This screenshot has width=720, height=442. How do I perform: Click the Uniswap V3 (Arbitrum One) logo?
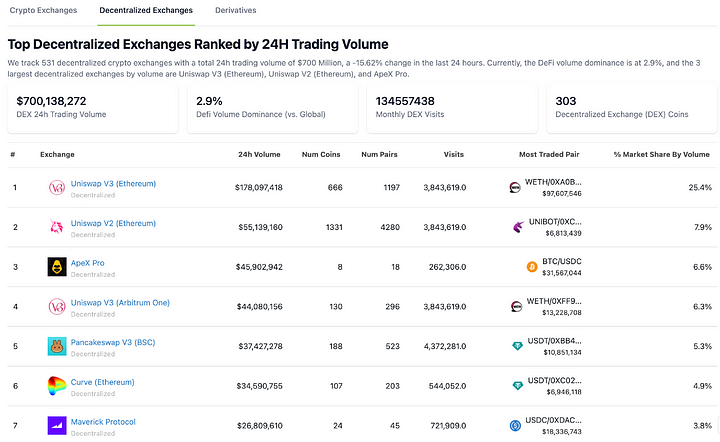click(x=56, y=307)
